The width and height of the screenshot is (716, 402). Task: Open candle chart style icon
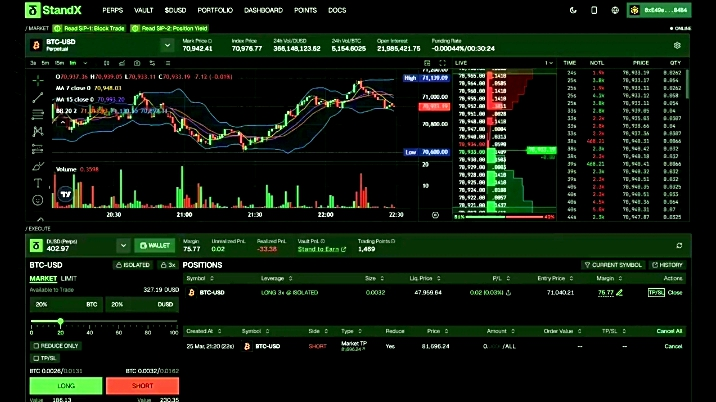tap(106, 63)
